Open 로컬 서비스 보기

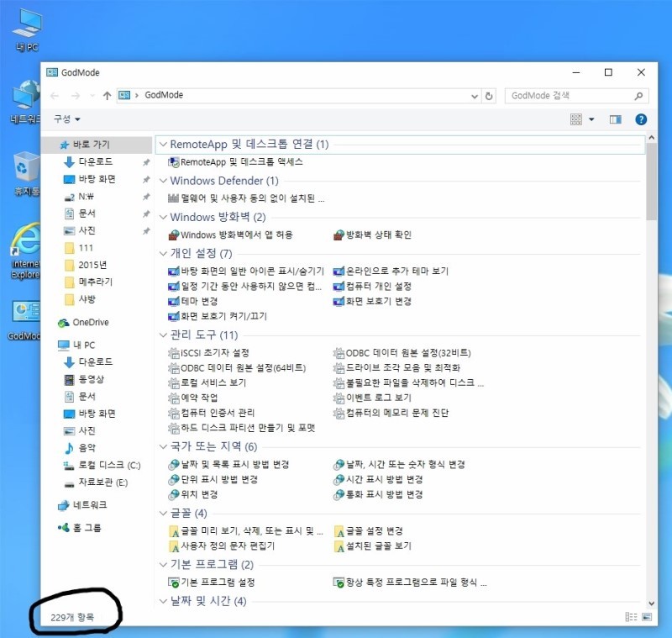[x=207, y=383]
